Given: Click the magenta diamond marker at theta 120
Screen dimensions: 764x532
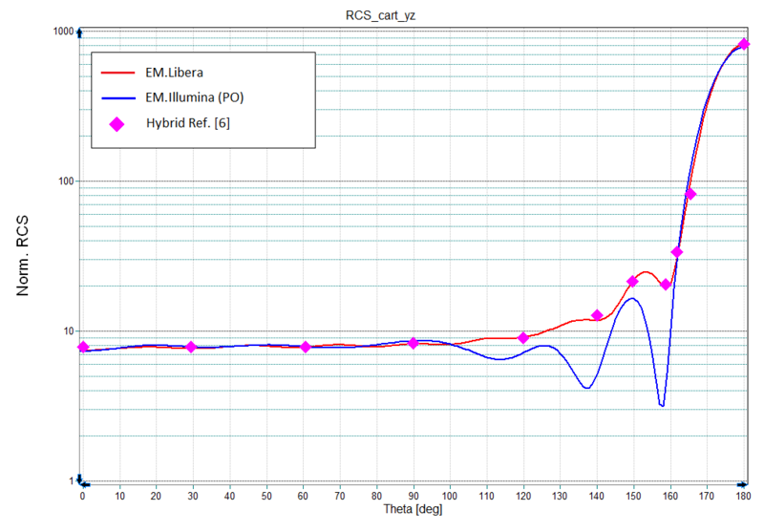Looking at the screenshot, I should 523,337.
